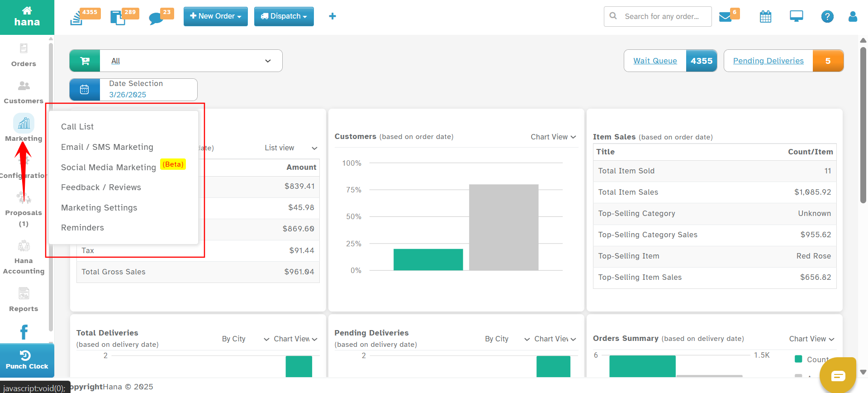Select Marketing Settings menu item
The height and width of the screenshot is (393, 868).
[x=99, y=208]
